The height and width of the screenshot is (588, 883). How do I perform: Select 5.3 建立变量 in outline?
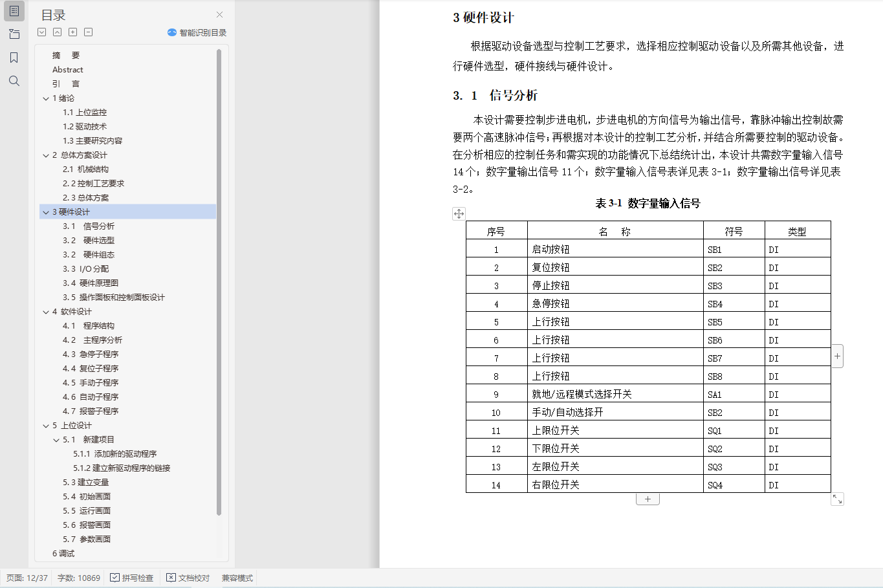pos(86,483)
